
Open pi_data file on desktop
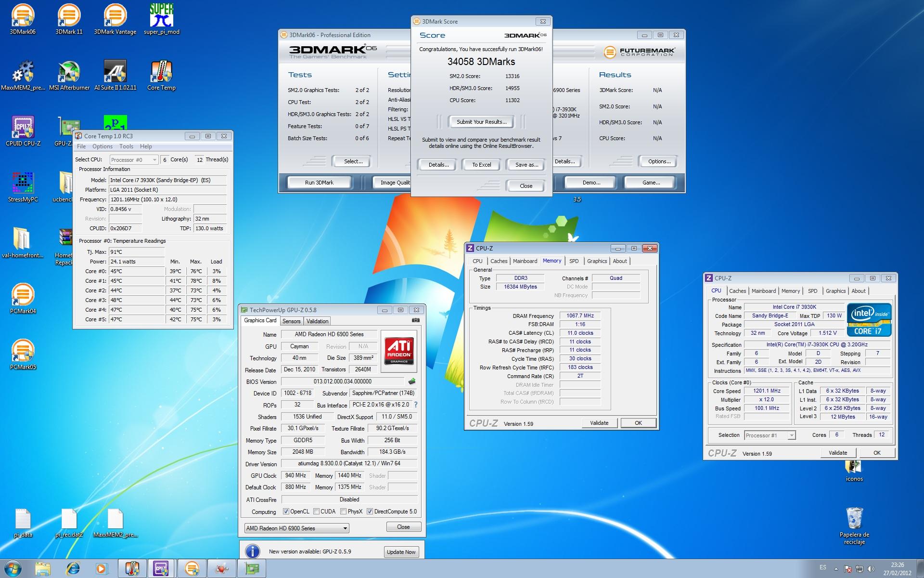pyautogui.click(x=23, y=523)
